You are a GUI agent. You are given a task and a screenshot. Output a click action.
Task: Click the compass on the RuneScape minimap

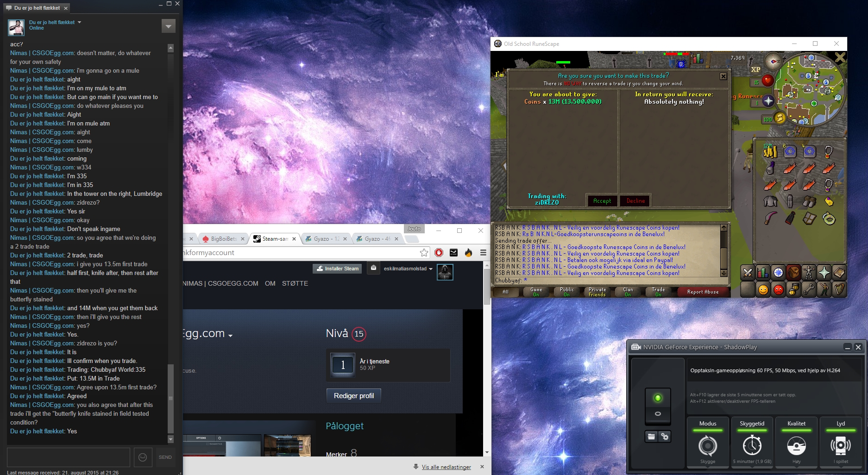(x=773, y=62)
